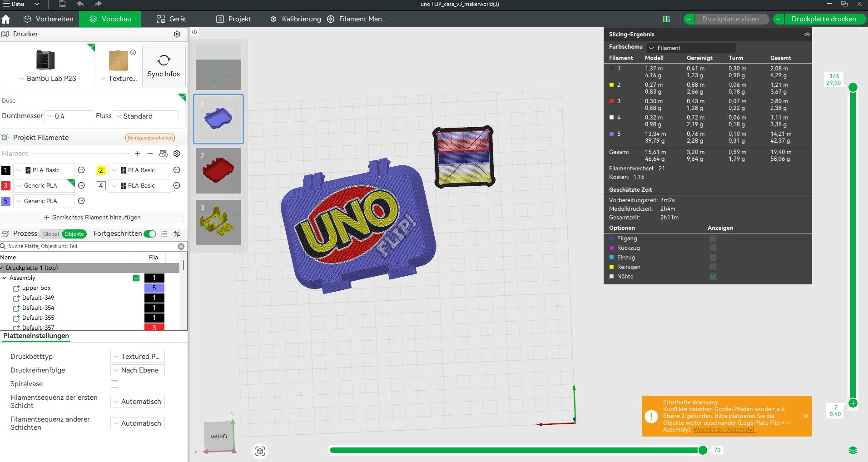
Task: Open the Filament Manager tab
Action: (x=357, y=19)
